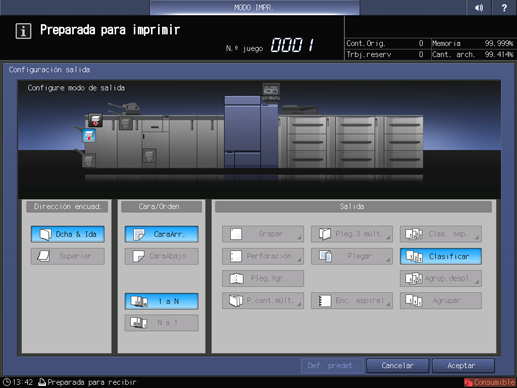The width and height of the screenshot is (517, 388).
Task: Enable Agrupar output mode
Action: [x=441, y=300]
